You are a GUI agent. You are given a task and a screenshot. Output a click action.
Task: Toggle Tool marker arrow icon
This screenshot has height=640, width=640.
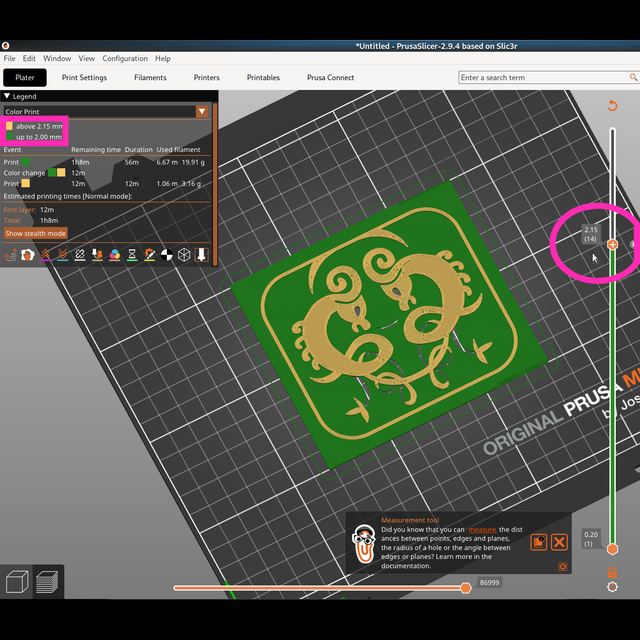coord(201,255)
